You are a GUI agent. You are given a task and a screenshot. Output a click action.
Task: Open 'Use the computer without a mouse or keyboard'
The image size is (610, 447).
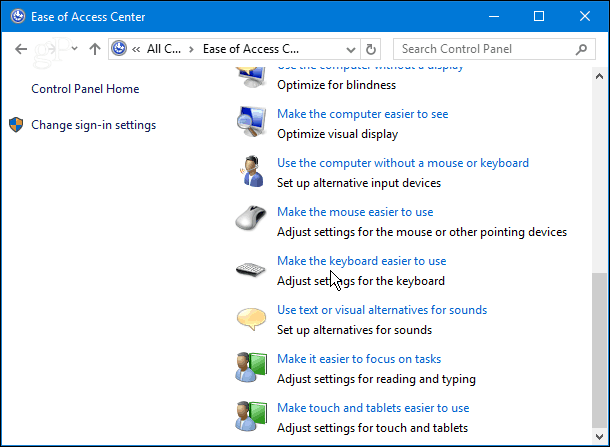click(403, 163)
